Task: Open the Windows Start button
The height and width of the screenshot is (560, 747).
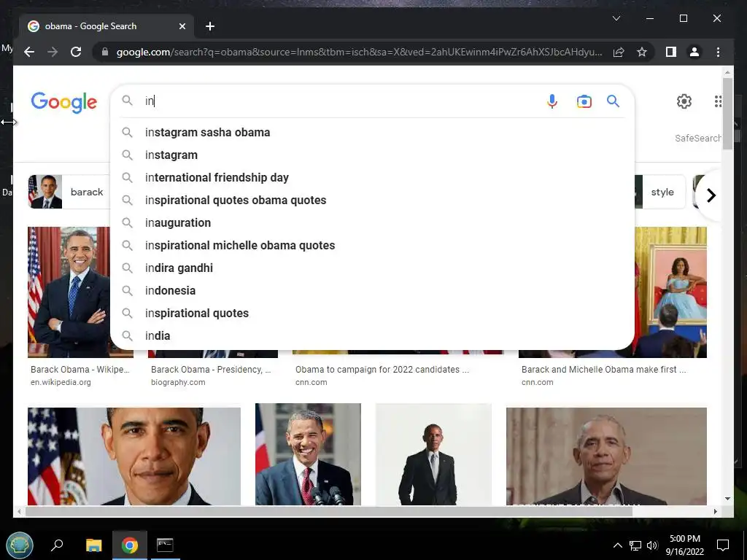Action: pyautogui.click(x=20, y=545)
